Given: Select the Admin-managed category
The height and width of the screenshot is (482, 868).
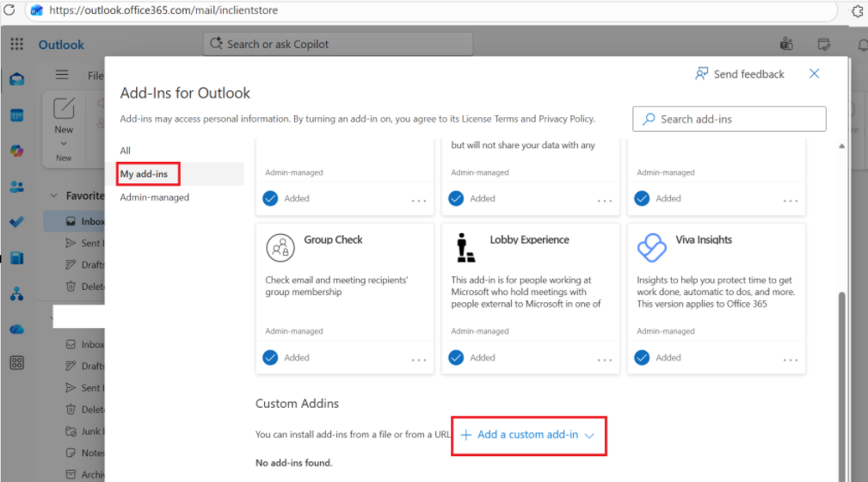Looking at the screenshot, I should coord(155,197).
